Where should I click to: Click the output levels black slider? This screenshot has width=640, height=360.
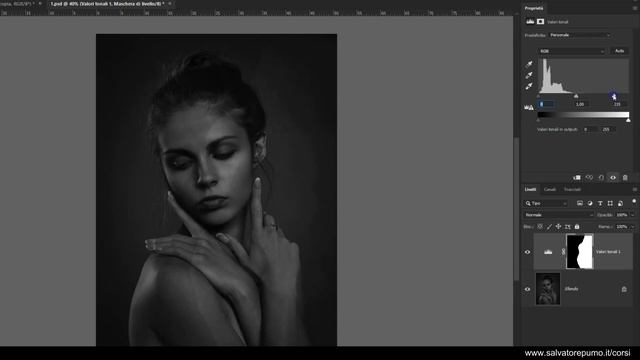pos(538,120)
